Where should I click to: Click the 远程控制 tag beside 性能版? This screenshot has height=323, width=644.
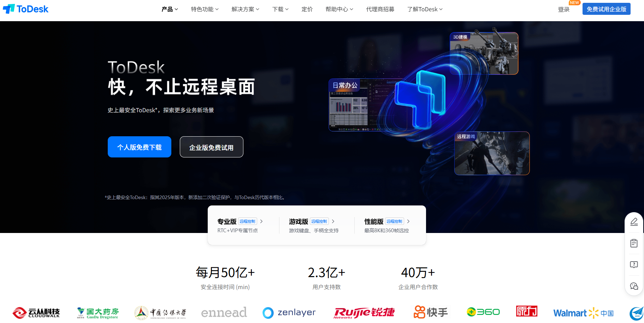pyautogui.click(x=395, y=221)
